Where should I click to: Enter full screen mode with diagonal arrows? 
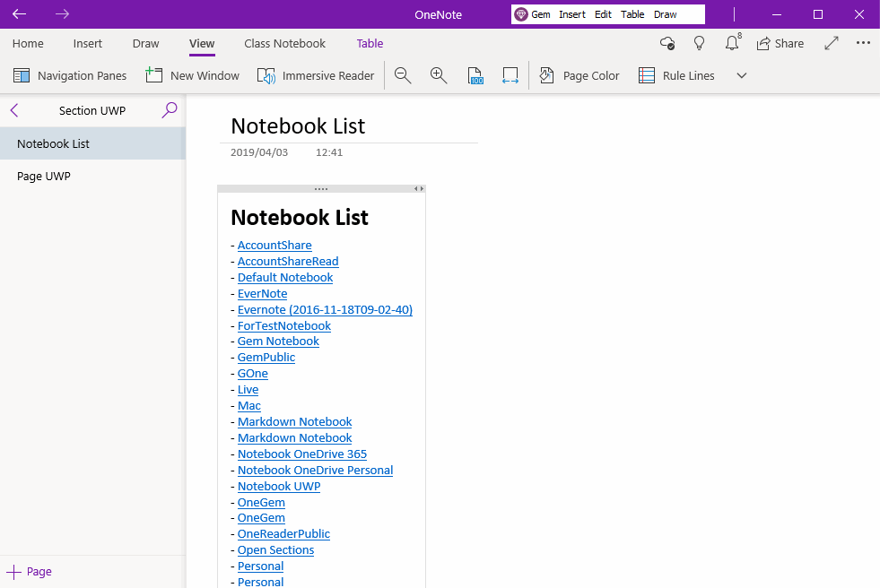[x=832, y=43]
